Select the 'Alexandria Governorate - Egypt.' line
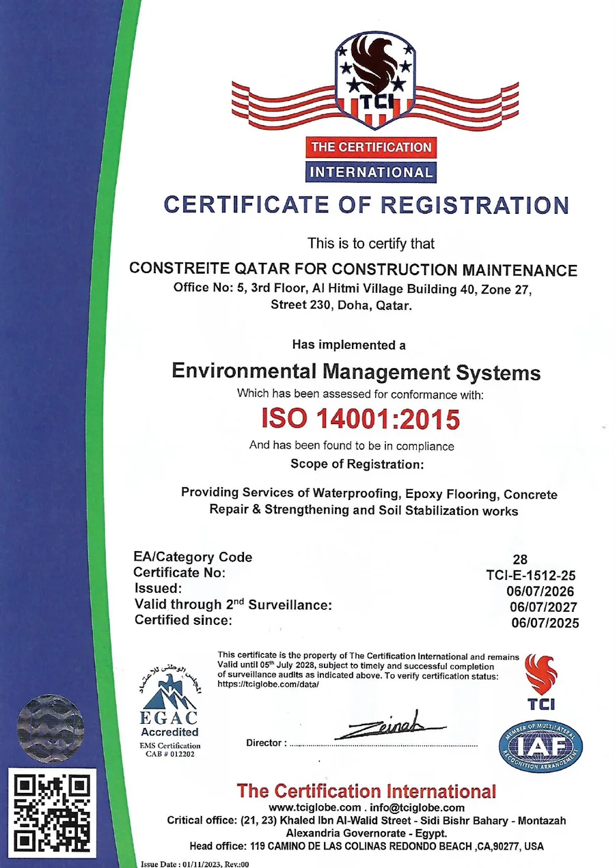This screenshot has width=615, height=868. pos(366,834)
